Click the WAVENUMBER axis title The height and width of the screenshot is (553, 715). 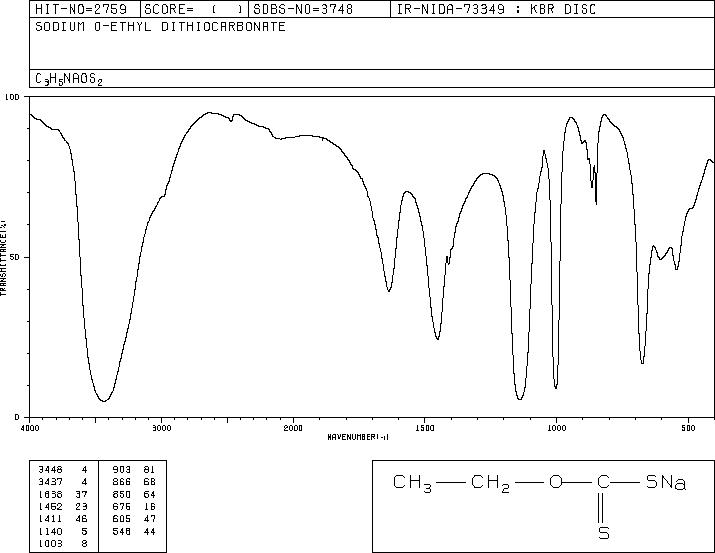[358, 437]
